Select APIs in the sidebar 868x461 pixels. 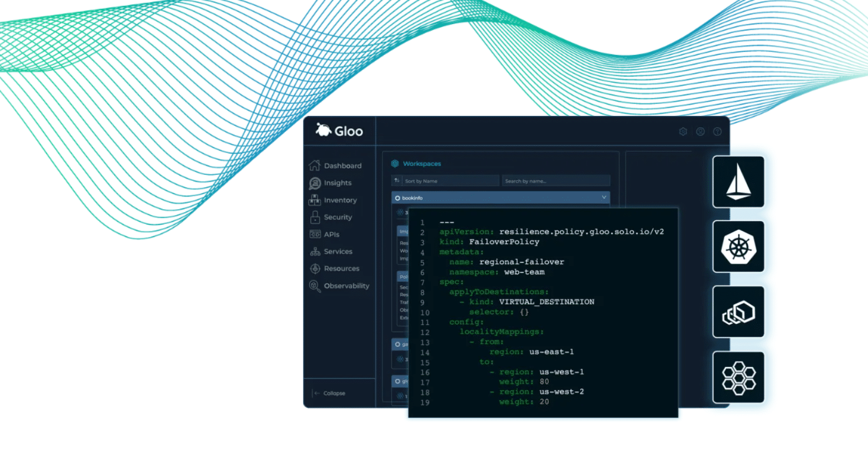[x=324, y=235]
